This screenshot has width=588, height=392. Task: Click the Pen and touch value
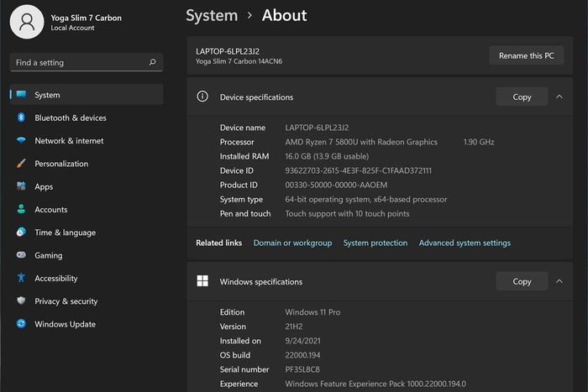pos(347,213)
